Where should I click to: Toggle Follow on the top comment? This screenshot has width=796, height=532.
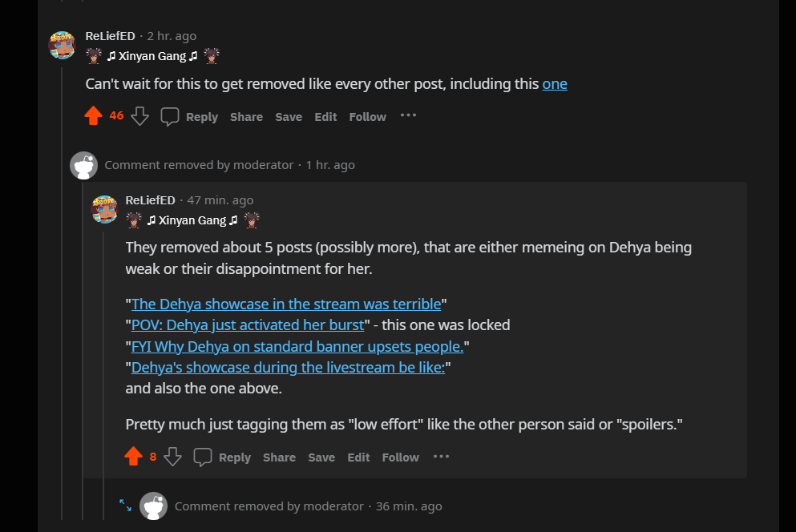tap(366, 116)
